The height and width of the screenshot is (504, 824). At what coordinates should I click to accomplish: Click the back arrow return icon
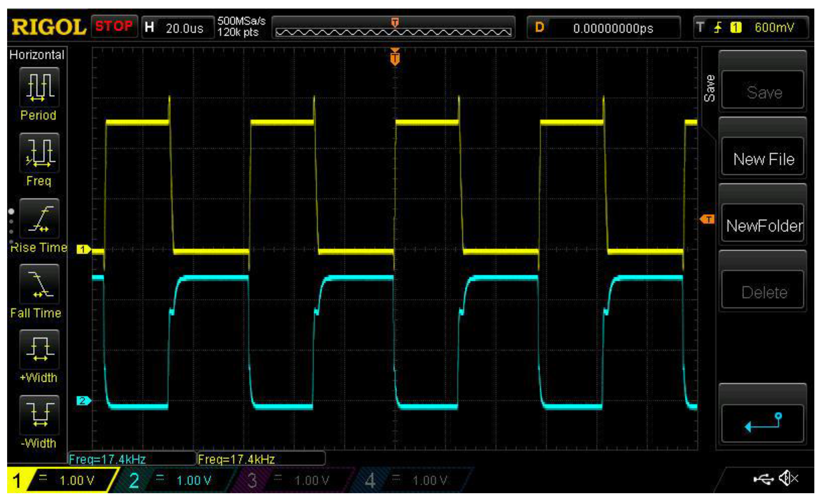[x=763, y=423]
